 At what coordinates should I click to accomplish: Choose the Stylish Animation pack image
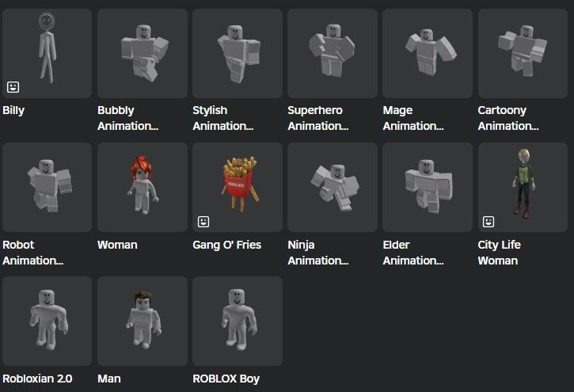coord(238,53)
